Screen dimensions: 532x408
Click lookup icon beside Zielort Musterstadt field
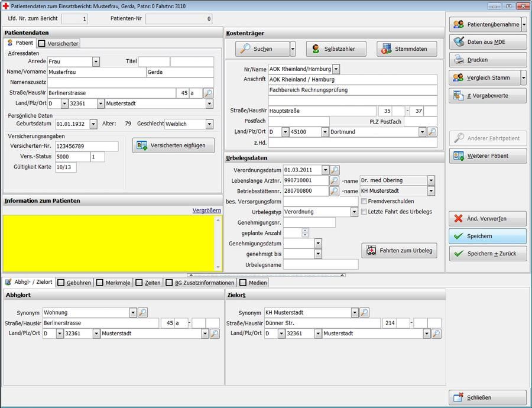point(436,333)
